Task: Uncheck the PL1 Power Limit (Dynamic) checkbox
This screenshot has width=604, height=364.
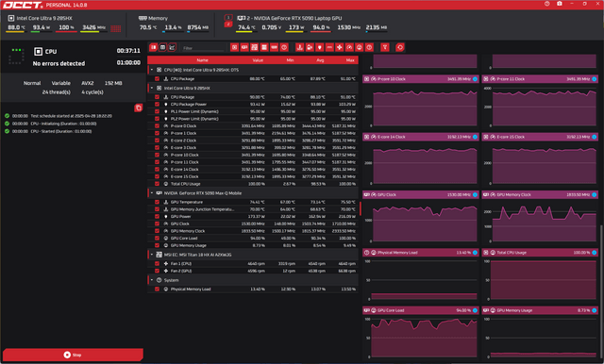Action: [158, 111]
